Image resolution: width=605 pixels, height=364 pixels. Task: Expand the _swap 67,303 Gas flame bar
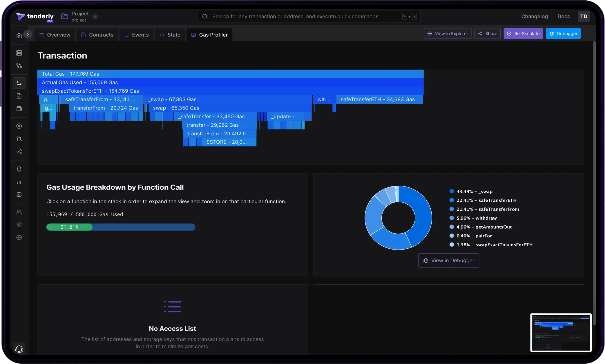pos(228,99)
